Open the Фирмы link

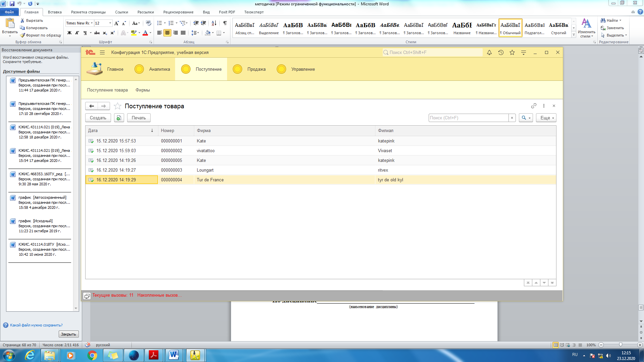tap(143, 90)
